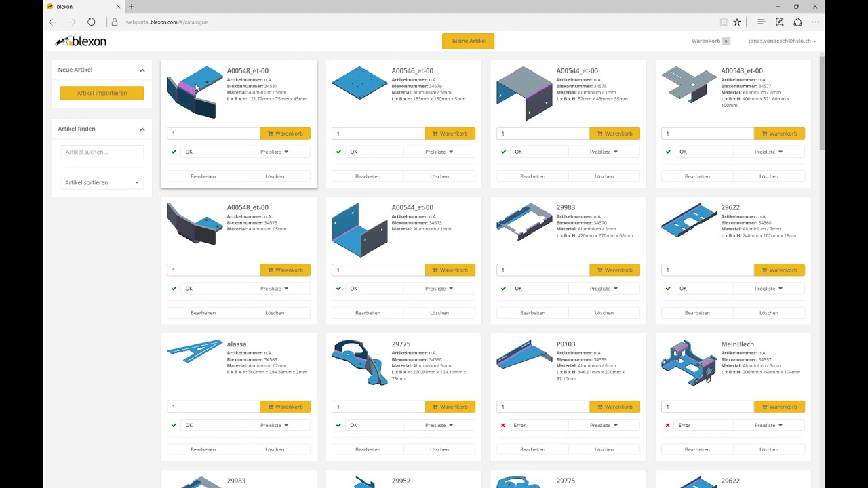This screenshot has width=868, height=488.
Task: Open Preisliste dropdown for MeinBlech
Action: click(769, 425)
